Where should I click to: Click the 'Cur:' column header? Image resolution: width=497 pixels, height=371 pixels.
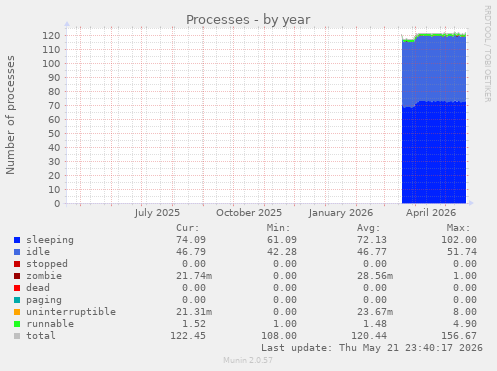pos(188,228)
